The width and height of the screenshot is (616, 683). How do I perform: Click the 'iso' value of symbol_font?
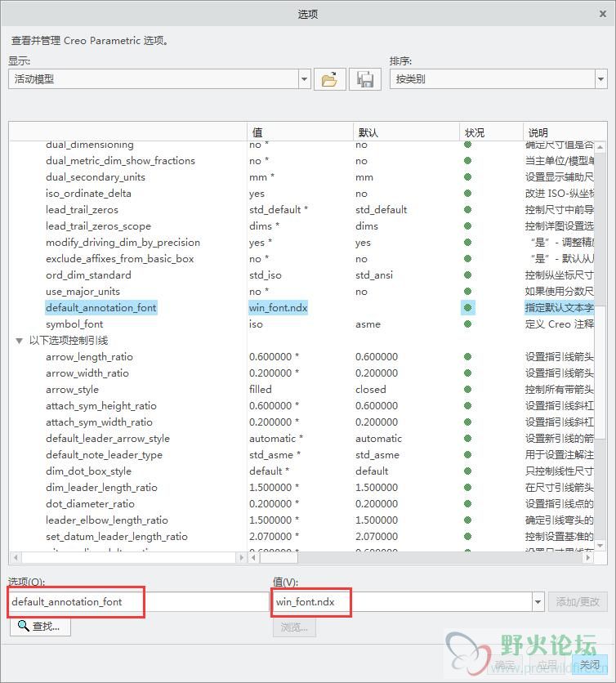(x=257, y=324)
